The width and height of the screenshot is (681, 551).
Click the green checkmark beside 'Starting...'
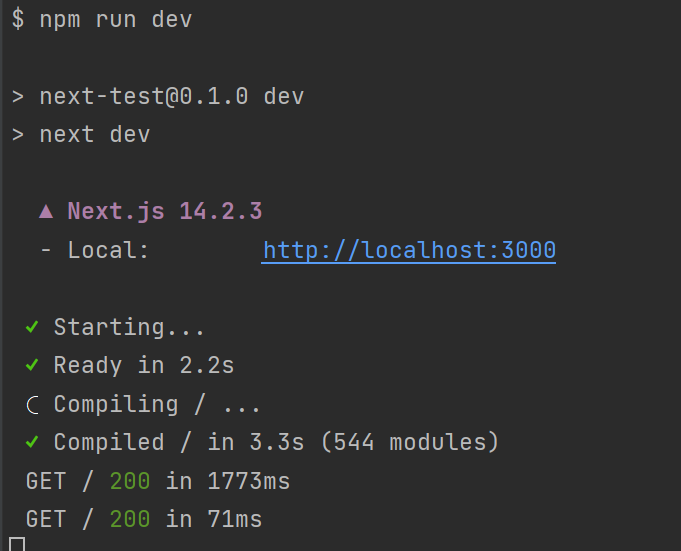(32, 327)
